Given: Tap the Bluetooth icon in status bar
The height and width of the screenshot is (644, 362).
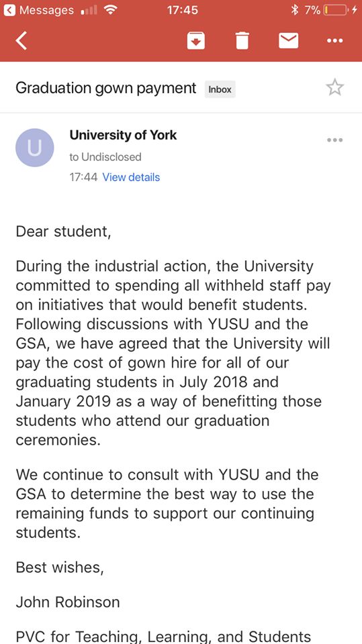Looking at the screenshot, I should pyautogui.click(x=295, y=10).
